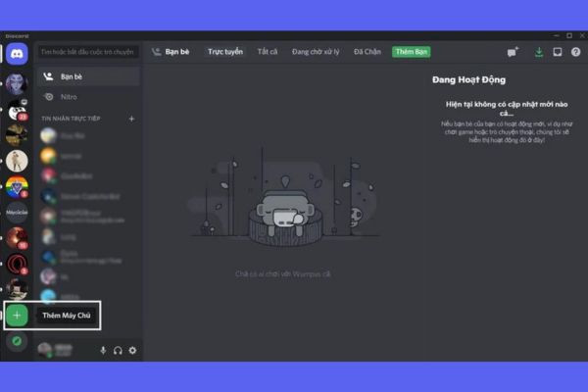Switch to the Trực tuyến tab
This screenshot has width=588, height=392.
click(225, 52)
